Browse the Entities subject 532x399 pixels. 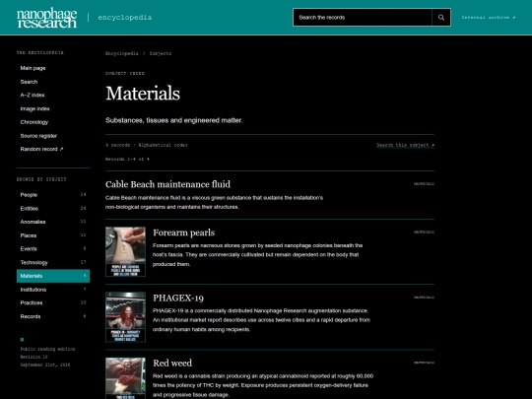coord(53,208)
